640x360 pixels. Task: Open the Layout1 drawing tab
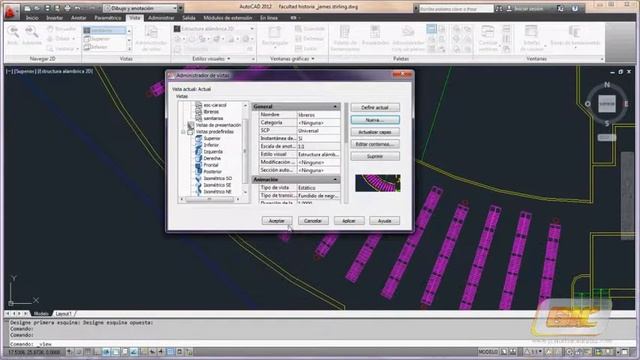[63, 313]
